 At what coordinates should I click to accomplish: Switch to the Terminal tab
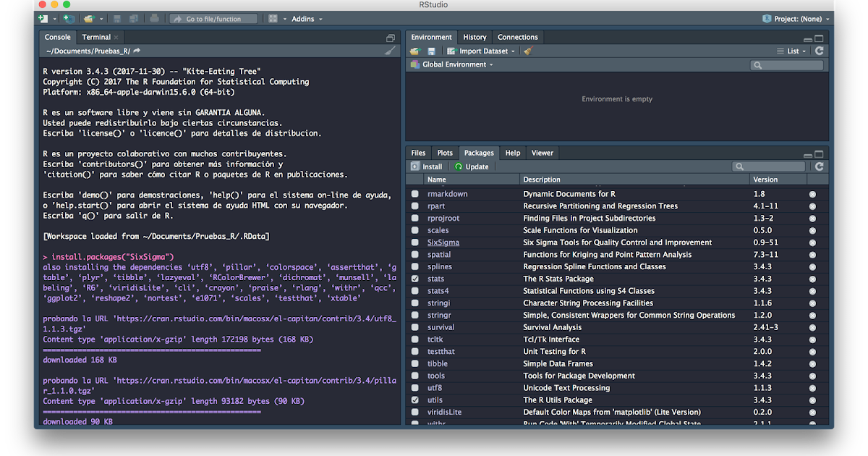[96, 37]
